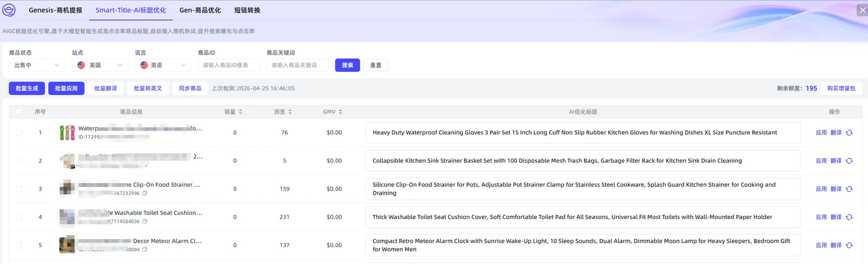Switch to the 短链转换 tab
This screenshot has width=868, height=264.
coord(247,10)
